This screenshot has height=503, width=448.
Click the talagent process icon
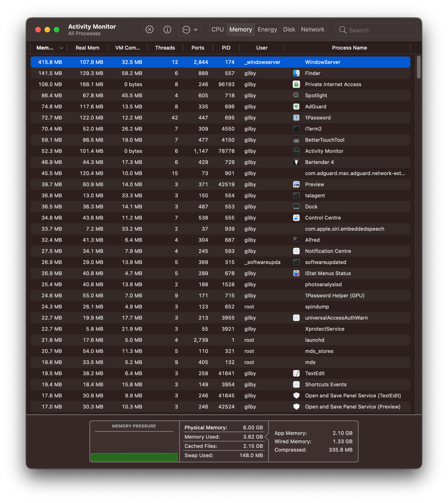[296, 195]
